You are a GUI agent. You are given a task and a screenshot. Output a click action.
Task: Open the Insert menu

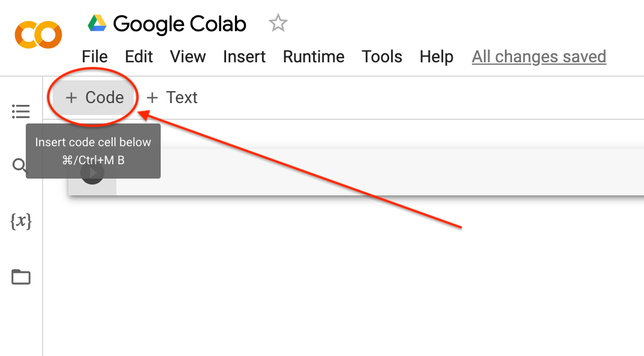click(x=244, y=56)
